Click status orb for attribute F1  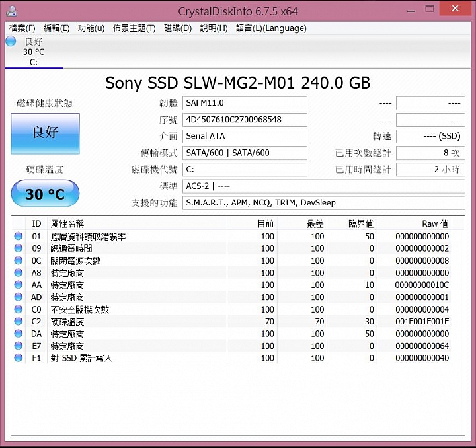pos(19,357)
